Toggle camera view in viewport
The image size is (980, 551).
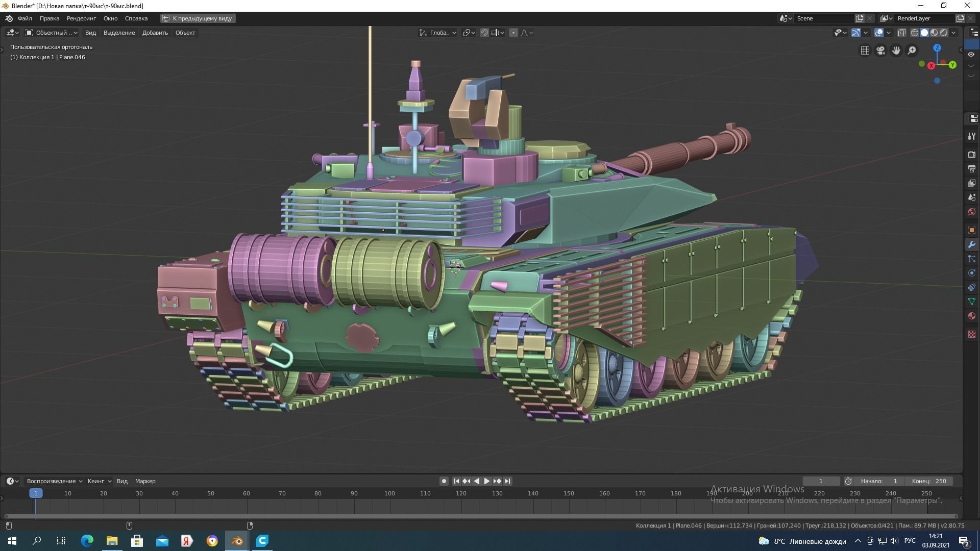(880, 51)
